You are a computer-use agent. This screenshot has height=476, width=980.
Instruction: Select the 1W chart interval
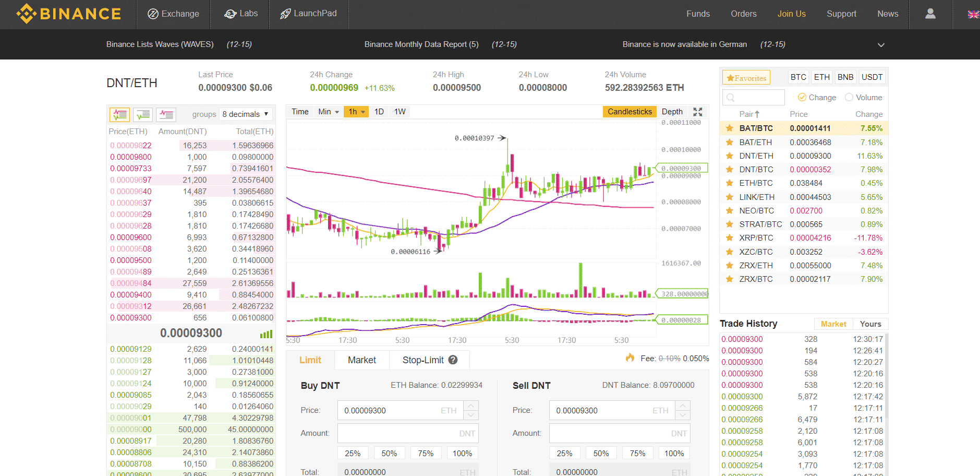coord(400,112)
